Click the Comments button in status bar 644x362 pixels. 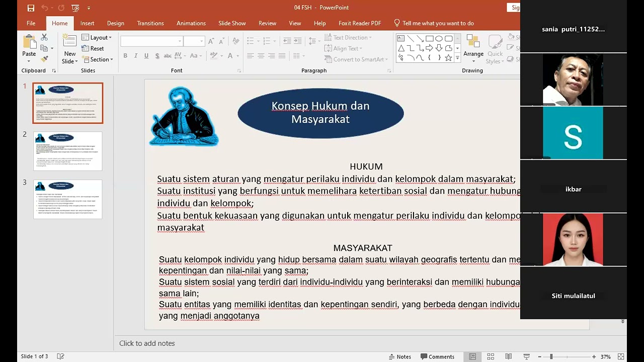coord(438,356)
